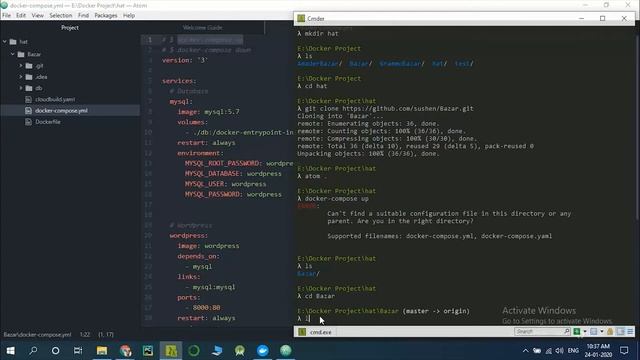Open Windows taskbar search
Viewport: 640px width, 360px height.
coord(33,350)
